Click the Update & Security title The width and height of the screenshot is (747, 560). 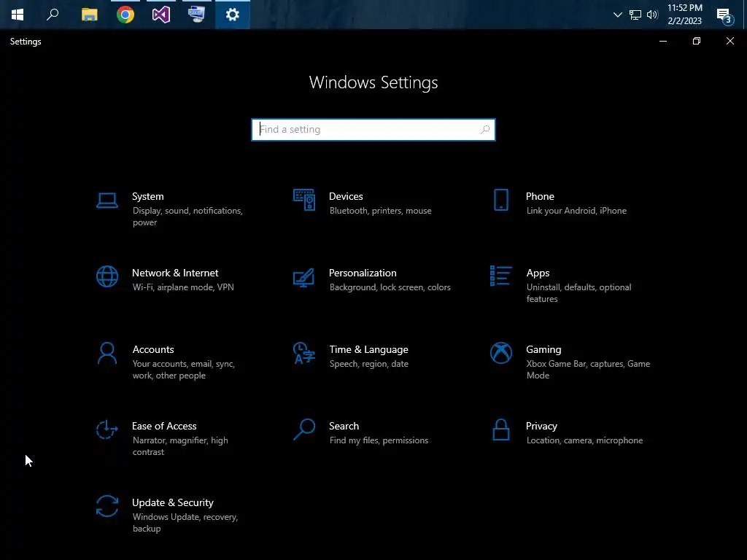tap(172, 503)
